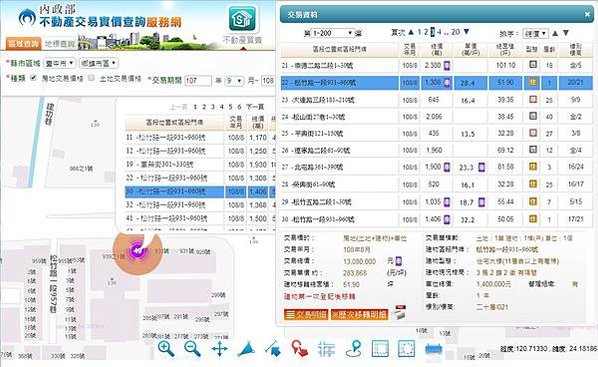
Task: Click the start year field showing 107
Action: [198, 81]
